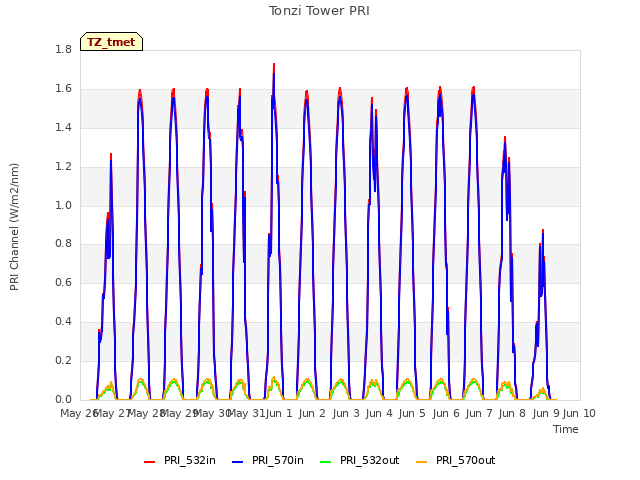Select the PRI_570out legend entry
The image size is (640, 480).
click(x=455, y=460)
